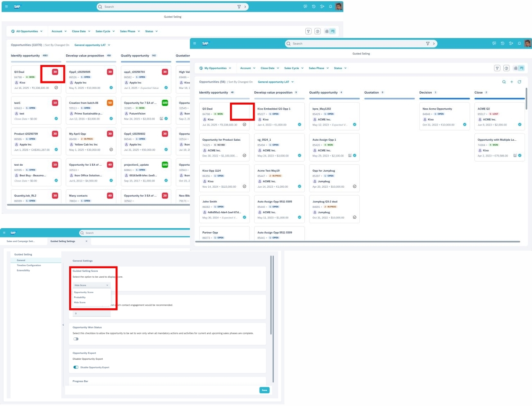
Task: Open notifications bell in All Opportunities window
Action: coord(331,7)
